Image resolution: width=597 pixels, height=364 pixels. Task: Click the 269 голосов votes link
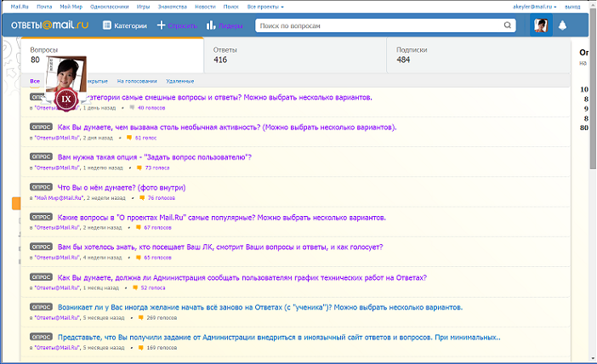(161, 317)
